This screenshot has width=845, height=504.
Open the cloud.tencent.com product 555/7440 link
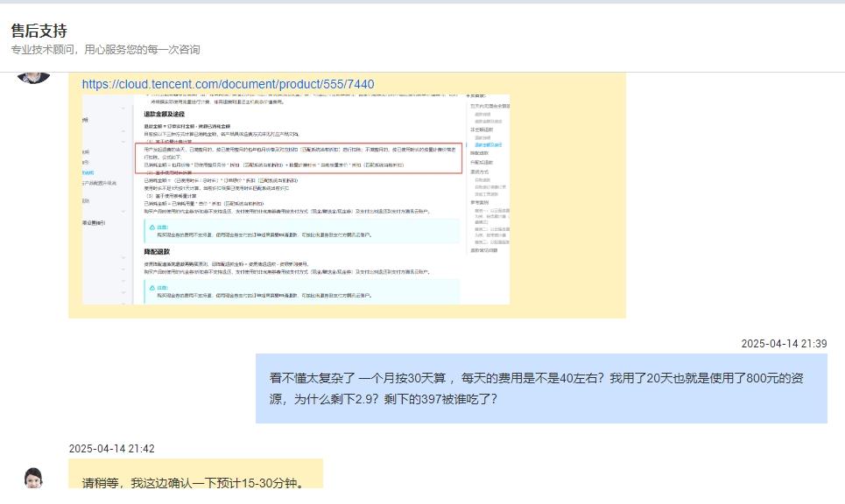tap(227, 85)
